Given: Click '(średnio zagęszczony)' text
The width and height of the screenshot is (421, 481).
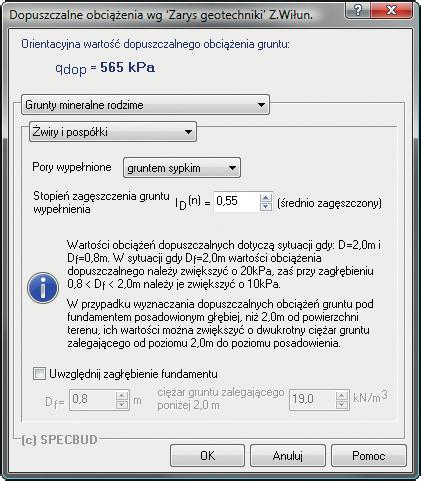Looking at the screenshot, I should pos(329,203).
